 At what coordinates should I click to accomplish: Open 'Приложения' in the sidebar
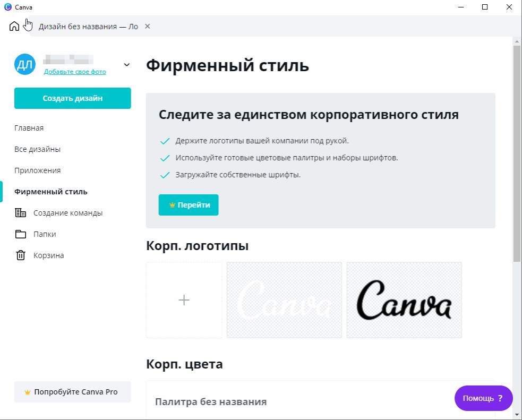point(37,170)
